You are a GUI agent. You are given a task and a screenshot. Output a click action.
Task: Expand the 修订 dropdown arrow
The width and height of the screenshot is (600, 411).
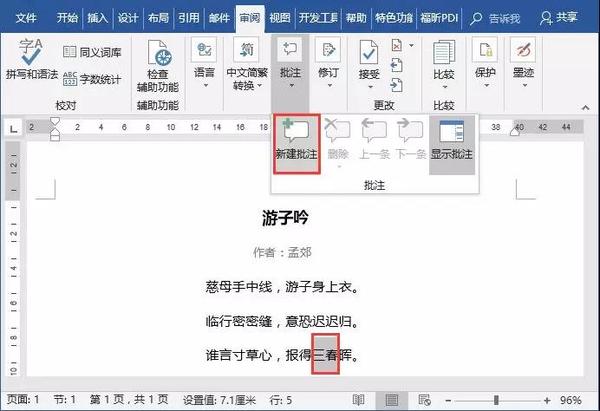point(329,85)
